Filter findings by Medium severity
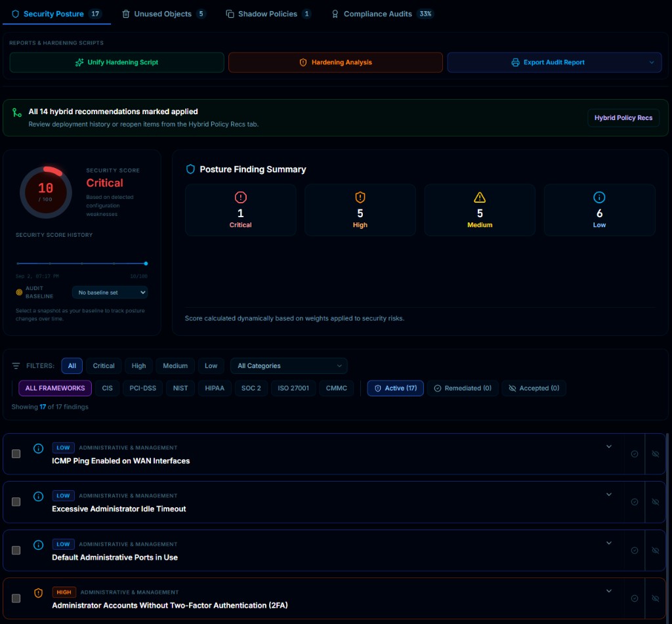Image resolution: width=672 pixels, height=624 pixels. [175, 365]
